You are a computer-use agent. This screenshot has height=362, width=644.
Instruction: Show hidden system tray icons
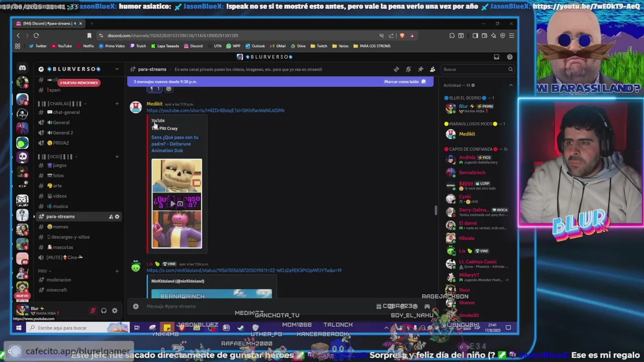coord(386,328)
